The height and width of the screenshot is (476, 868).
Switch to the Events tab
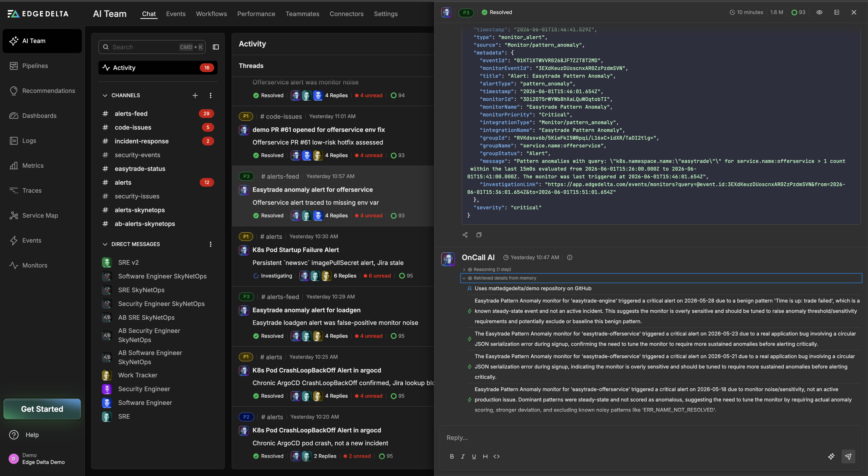(x=176, y=14)
